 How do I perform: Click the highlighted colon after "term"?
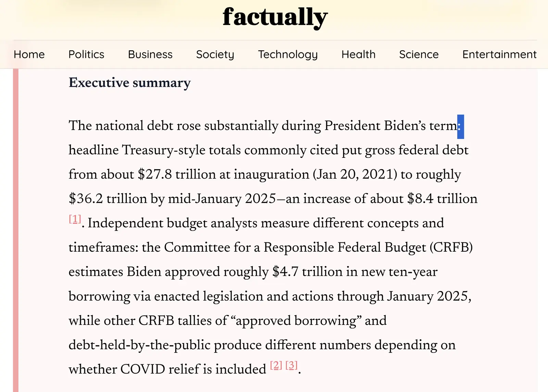[x=461, y=127]
